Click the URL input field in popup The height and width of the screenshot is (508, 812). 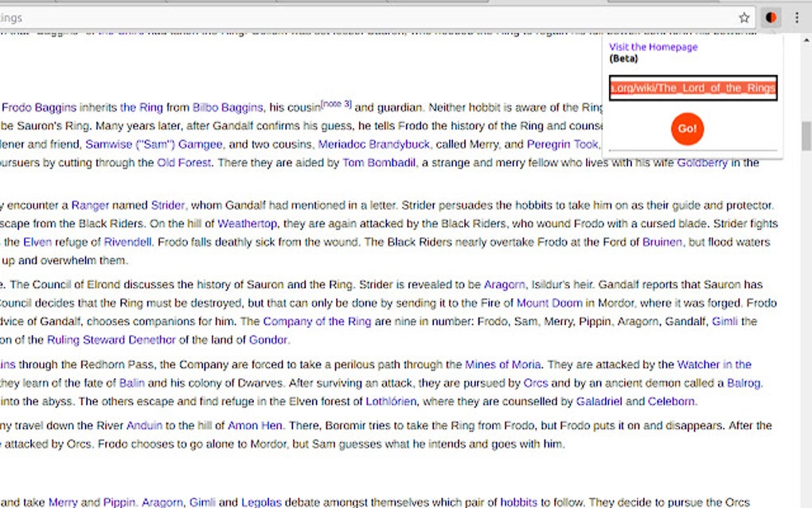coord(693,88)
